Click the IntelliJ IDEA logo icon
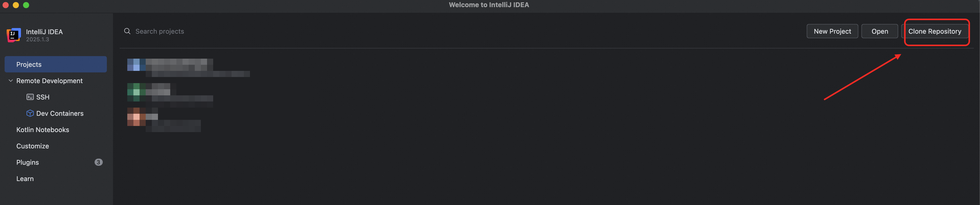Image resolution: width=980 pixels, height=205 pixels. (14, 35)
